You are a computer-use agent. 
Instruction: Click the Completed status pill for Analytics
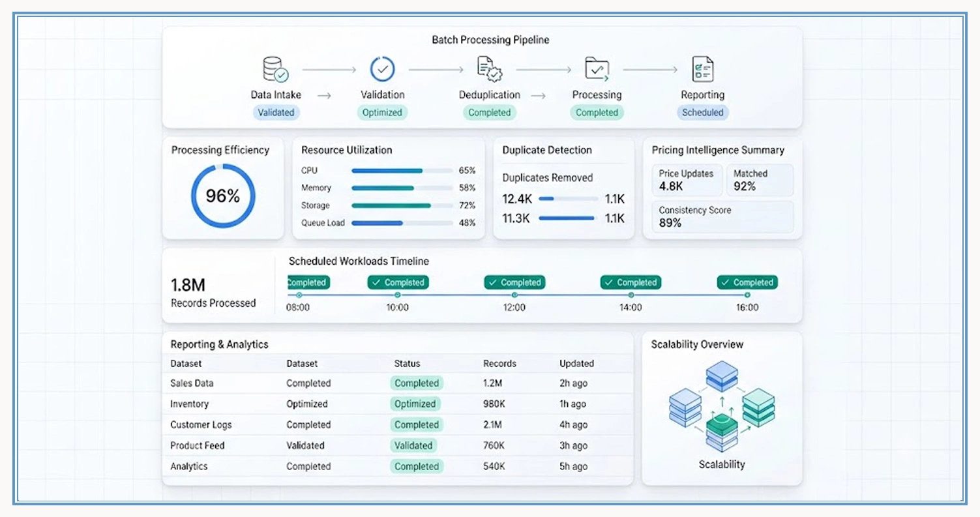417,467
